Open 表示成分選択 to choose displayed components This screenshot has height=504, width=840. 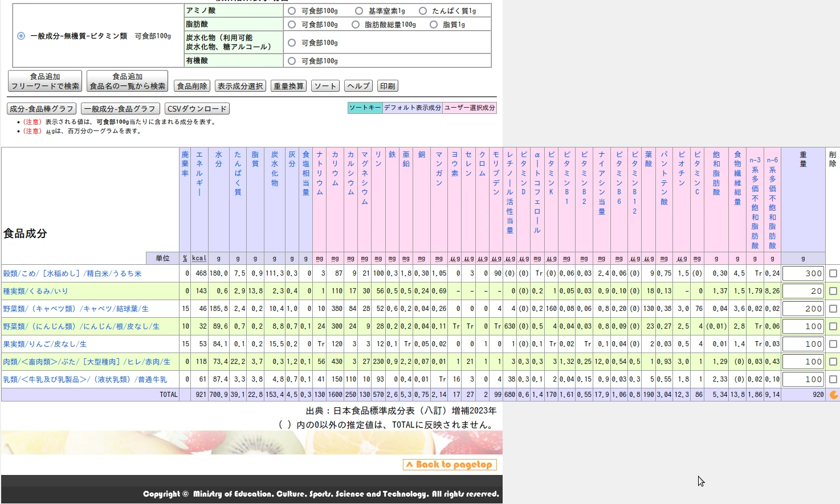pos(240,85)
